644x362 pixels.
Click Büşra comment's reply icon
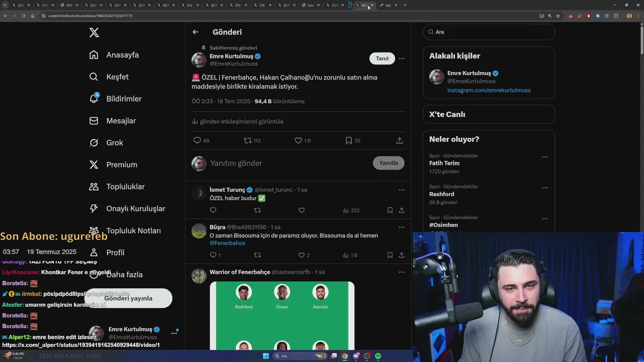pyautogui.click(x=213, y=255)
